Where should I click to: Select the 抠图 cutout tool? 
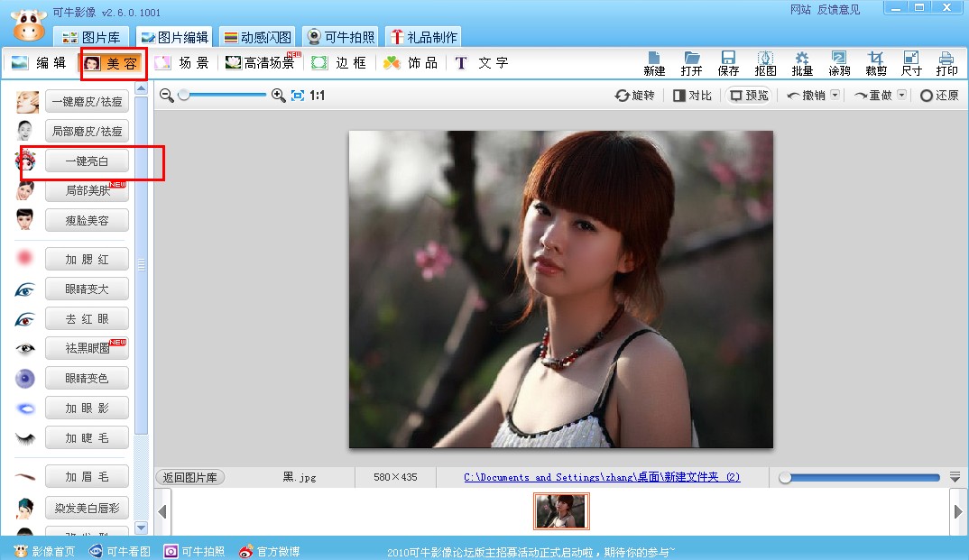click(x=765, y=64)
